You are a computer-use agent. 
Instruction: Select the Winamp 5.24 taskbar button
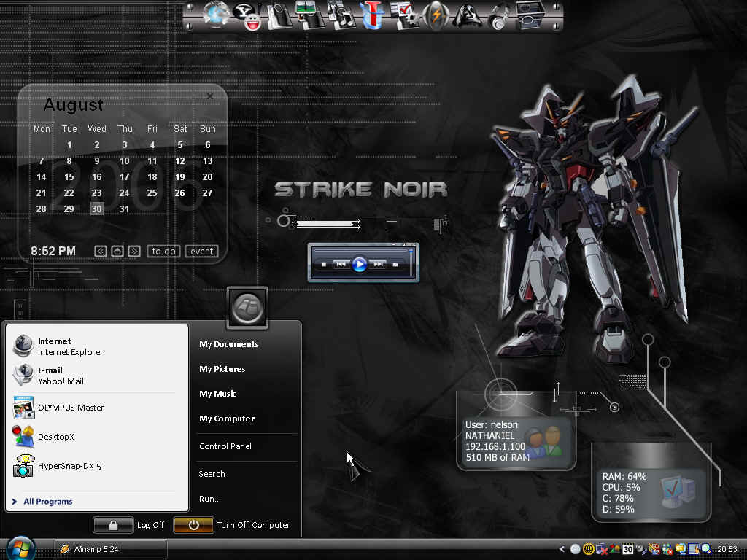click(x=109, y=549)
